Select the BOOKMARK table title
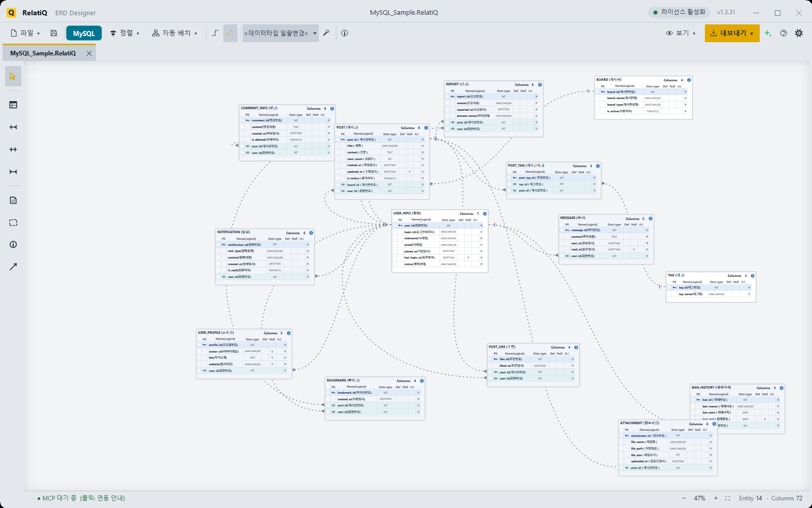 343,380
